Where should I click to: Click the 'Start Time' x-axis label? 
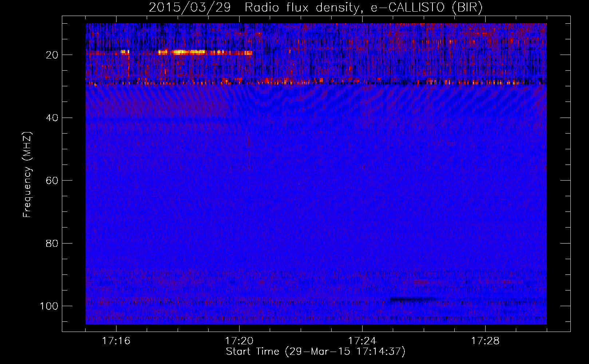pyautogui.click(x=316, y=352)
